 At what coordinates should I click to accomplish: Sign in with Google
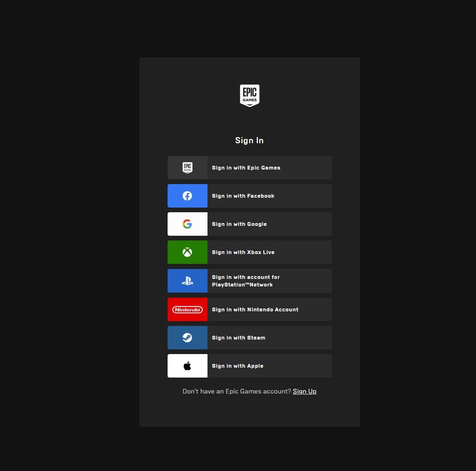click(249, 224)
